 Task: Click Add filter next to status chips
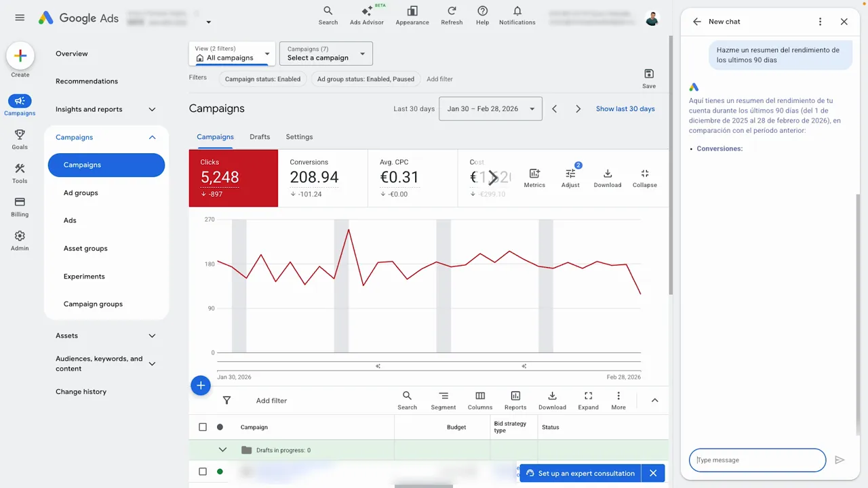click(x=439, y=79)
